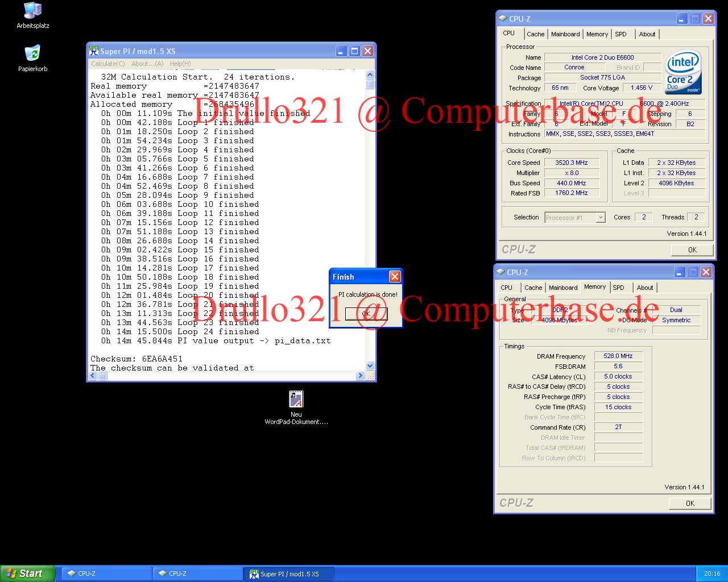This screenshot has height=582, width=728.
Task: Click the Multiplier value x 8.0
Action: coord(572,173)
